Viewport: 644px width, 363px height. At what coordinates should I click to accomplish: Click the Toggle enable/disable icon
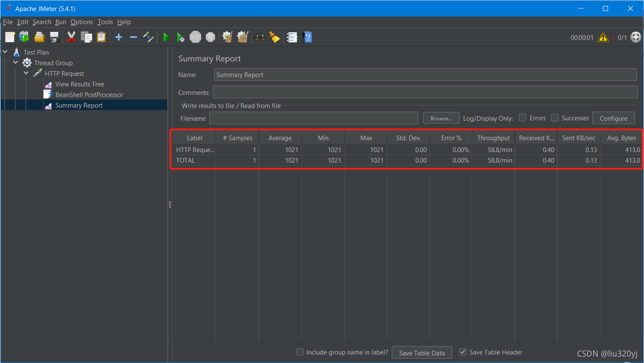pos(148,37)
